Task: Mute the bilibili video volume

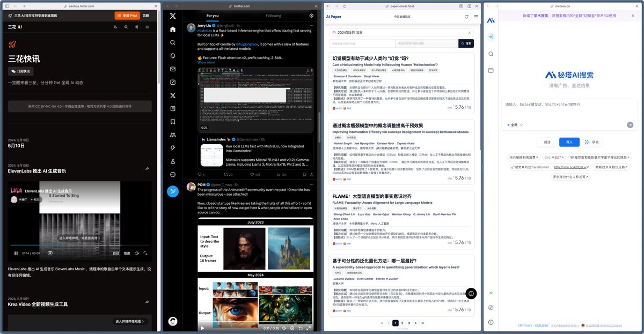Action: (137, 253)
